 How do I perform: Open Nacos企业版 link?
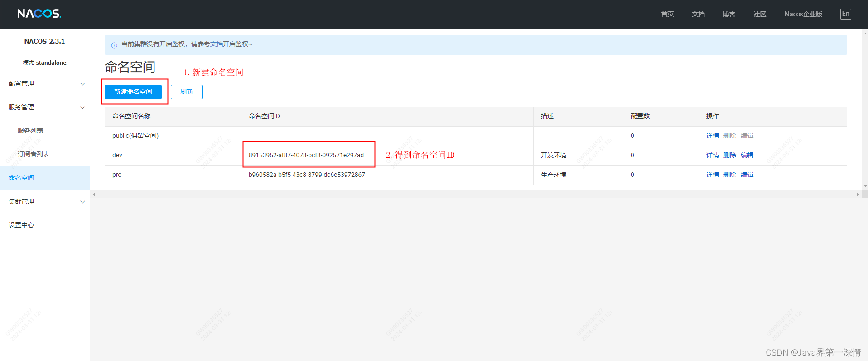[x=803, y=14]
